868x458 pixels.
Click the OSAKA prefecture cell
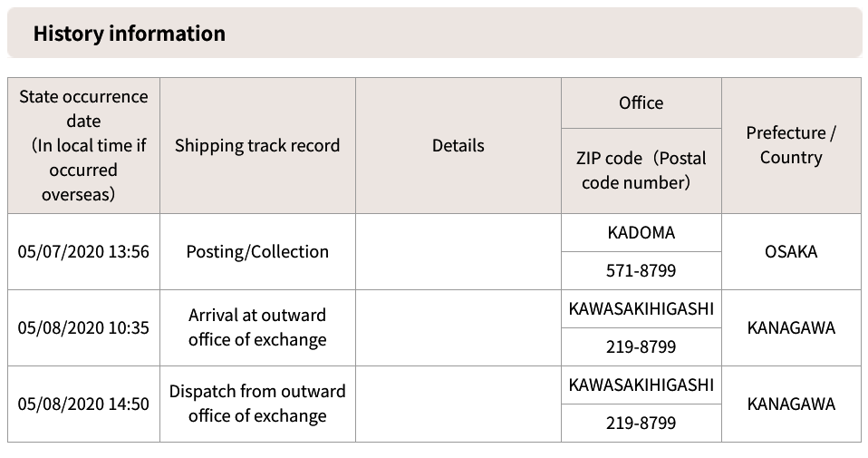791,251
